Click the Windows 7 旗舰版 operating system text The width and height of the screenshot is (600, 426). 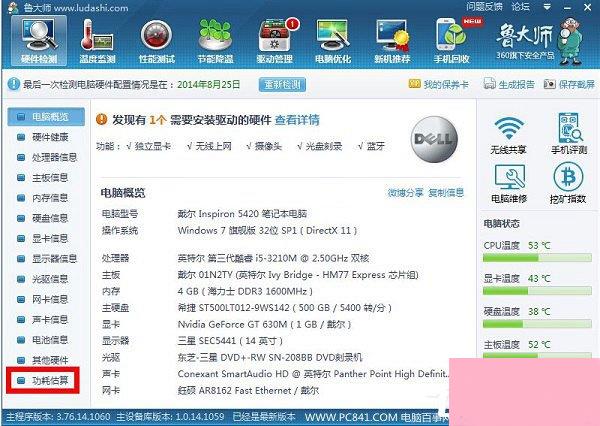click(x=267, y=230)
